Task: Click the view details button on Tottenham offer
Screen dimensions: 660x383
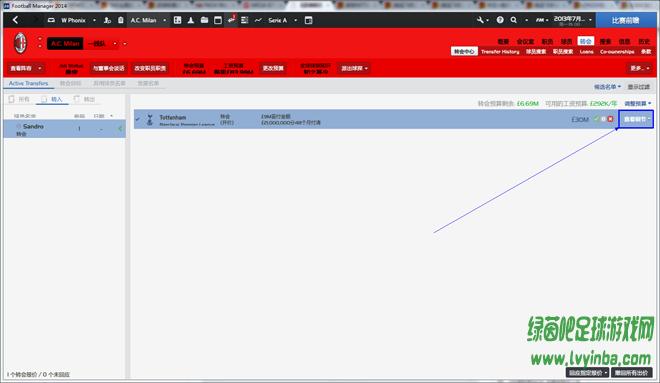Action: coord(636,120)
